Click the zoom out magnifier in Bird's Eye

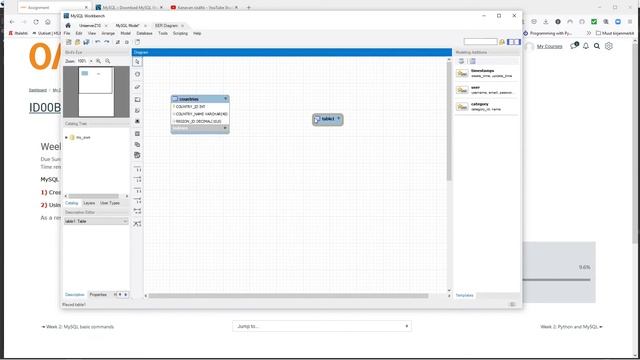click(x=108, y=61)
